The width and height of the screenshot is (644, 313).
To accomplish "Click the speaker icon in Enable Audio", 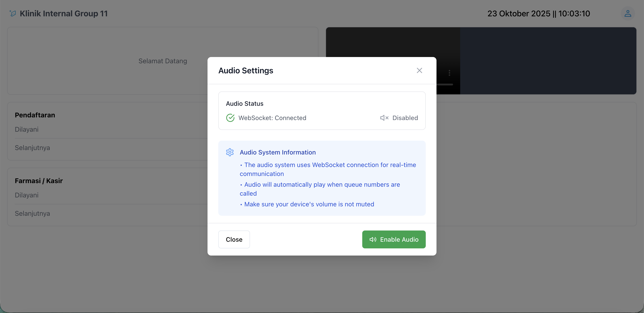I will click(373, 239).
